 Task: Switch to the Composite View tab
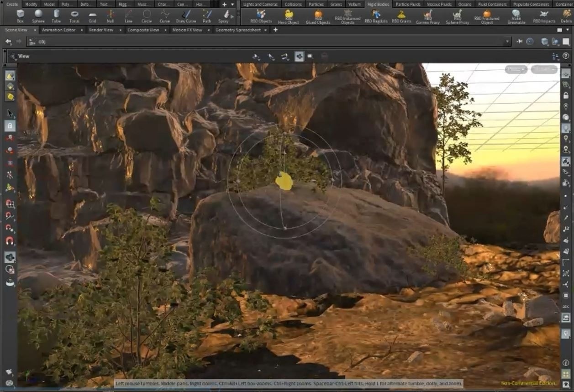point(143,30)
